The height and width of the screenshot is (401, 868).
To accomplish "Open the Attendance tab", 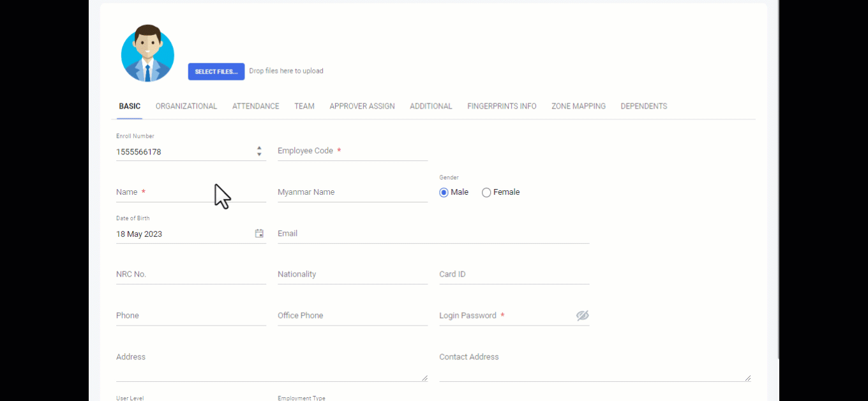I will tap(255, 106).
